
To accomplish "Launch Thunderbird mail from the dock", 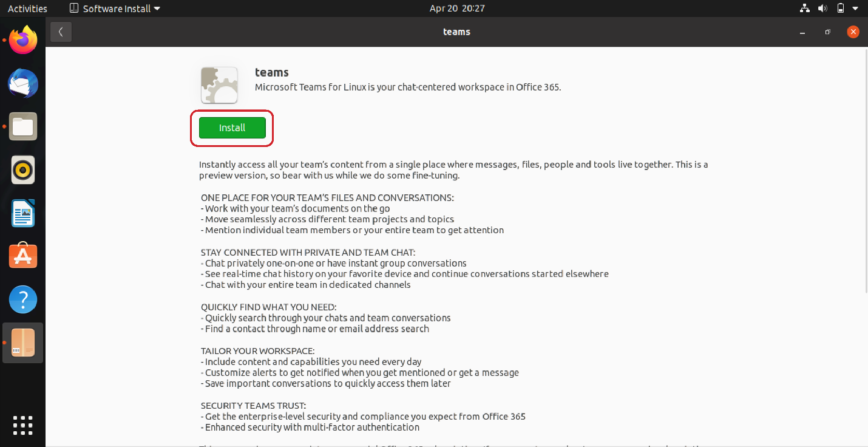I will [23, 84].
